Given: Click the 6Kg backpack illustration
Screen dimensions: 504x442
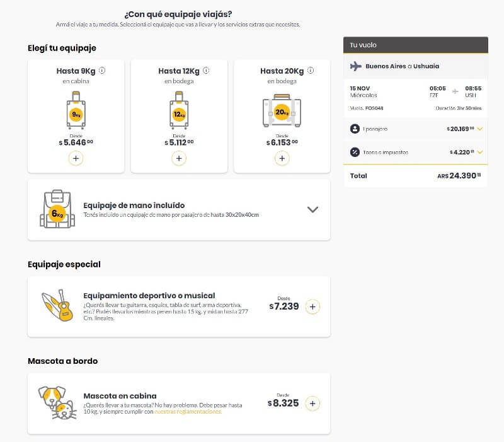Looking at the screenshot, I should point(57,209).
